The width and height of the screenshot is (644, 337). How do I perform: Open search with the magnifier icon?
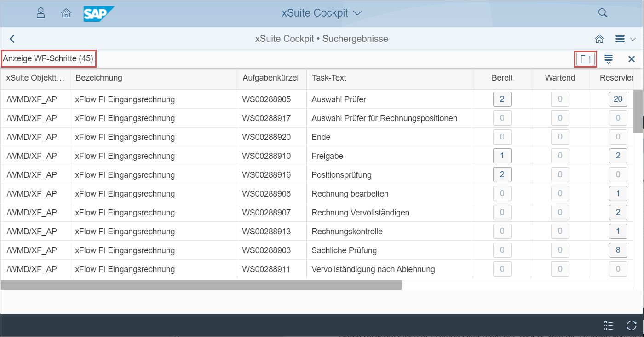[x=603, y=13]
